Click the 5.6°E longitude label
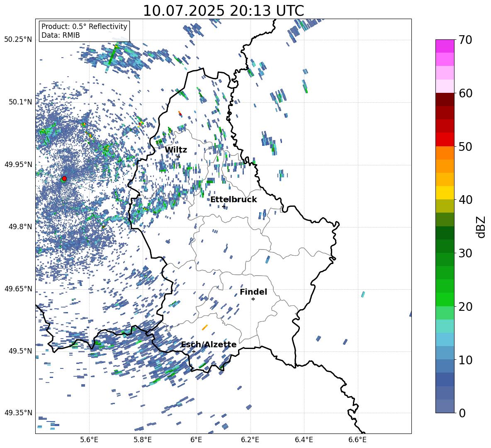 pos(89,440)
